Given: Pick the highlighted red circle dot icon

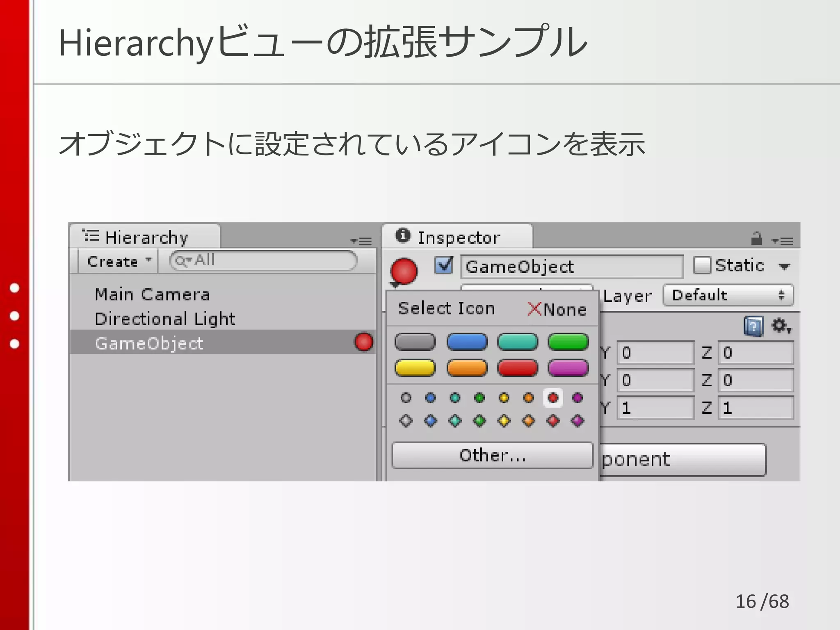Looking at the screenshot, I should click(553, 397).
